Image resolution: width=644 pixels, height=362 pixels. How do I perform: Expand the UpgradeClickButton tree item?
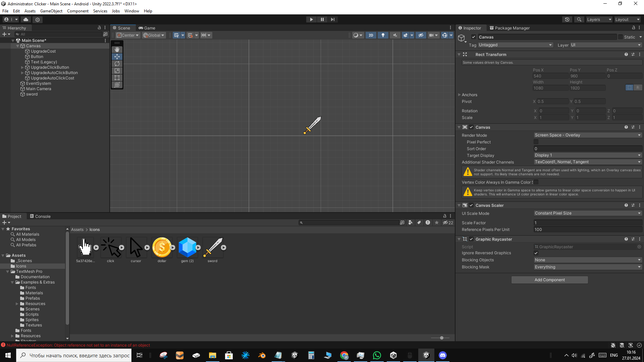(22, 67)
